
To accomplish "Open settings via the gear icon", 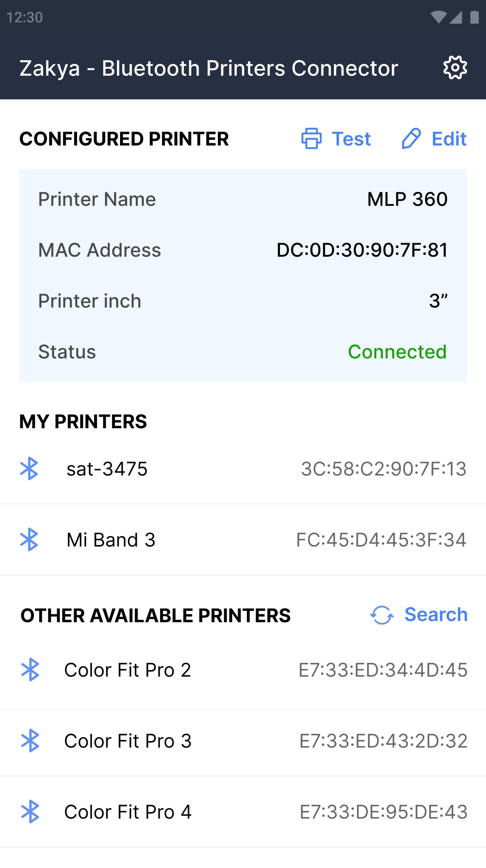I will [x=455, y=68].
